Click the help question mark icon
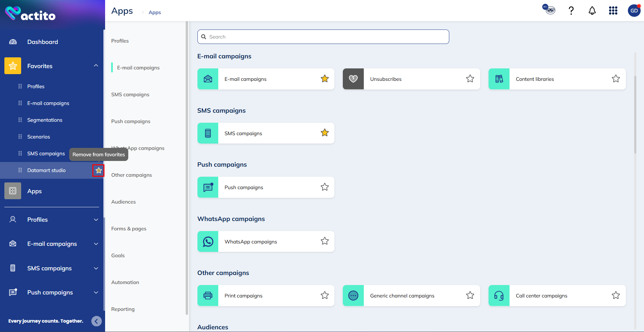This screenshot has width=644, height=332. [x=571, y=11]
